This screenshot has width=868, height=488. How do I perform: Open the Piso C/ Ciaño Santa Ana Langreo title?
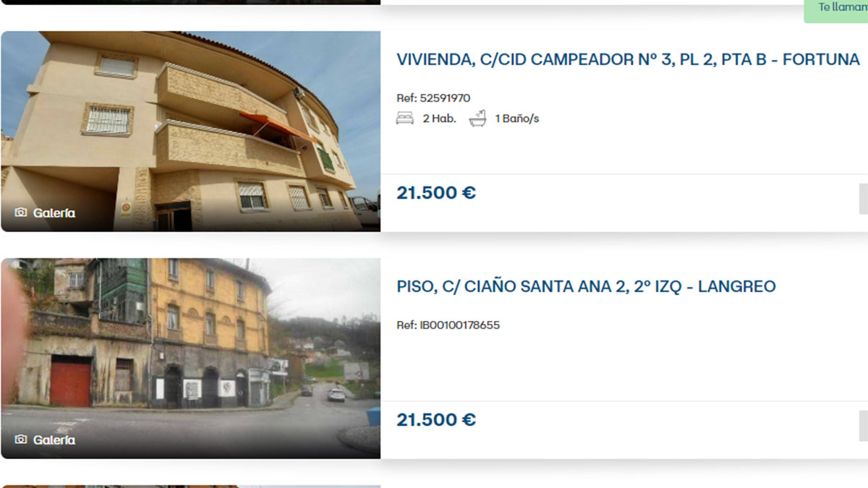586,286
